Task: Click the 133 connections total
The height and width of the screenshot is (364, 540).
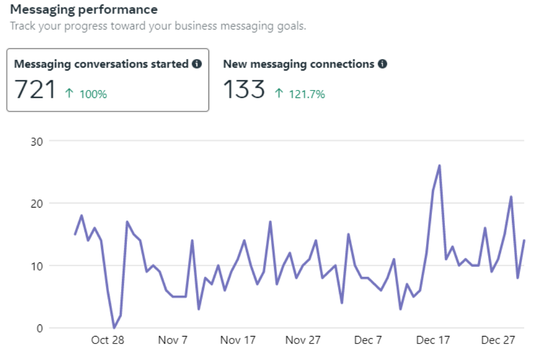Action: pyautogui.click(x=244, y=90)
